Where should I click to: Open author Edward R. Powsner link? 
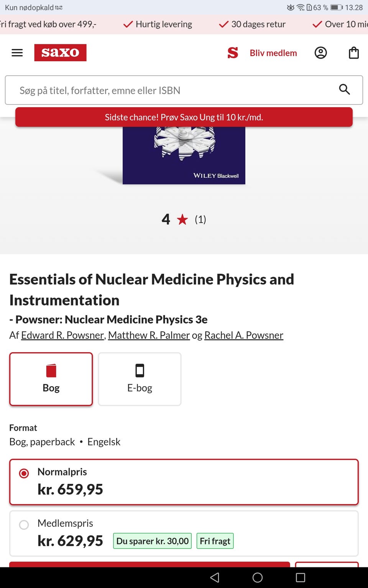[x=62, y=335]
